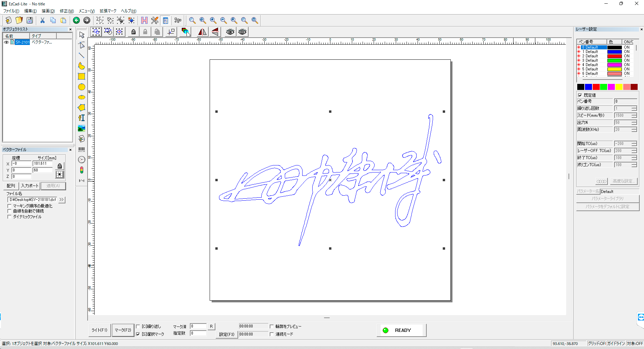Click the 出力% stepper control
This screenshot has width=644, height=349.
[634, 122]
